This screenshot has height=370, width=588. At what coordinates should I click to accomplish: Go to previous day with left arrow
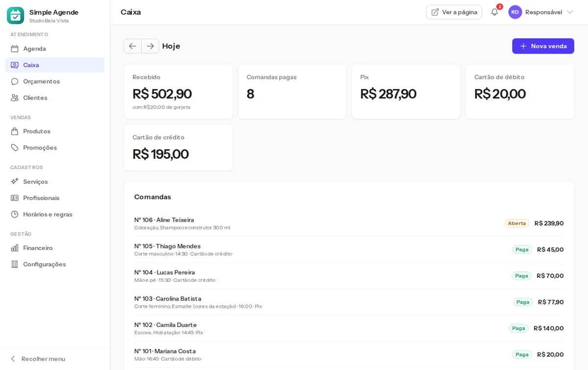click(132, 46)
